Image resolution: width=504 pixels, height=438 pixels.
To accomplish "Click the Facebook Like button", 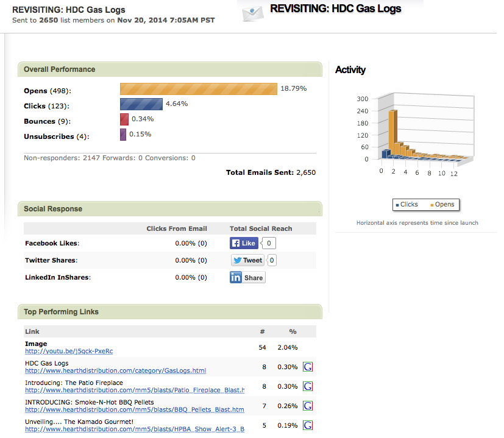I will [244, 243].
